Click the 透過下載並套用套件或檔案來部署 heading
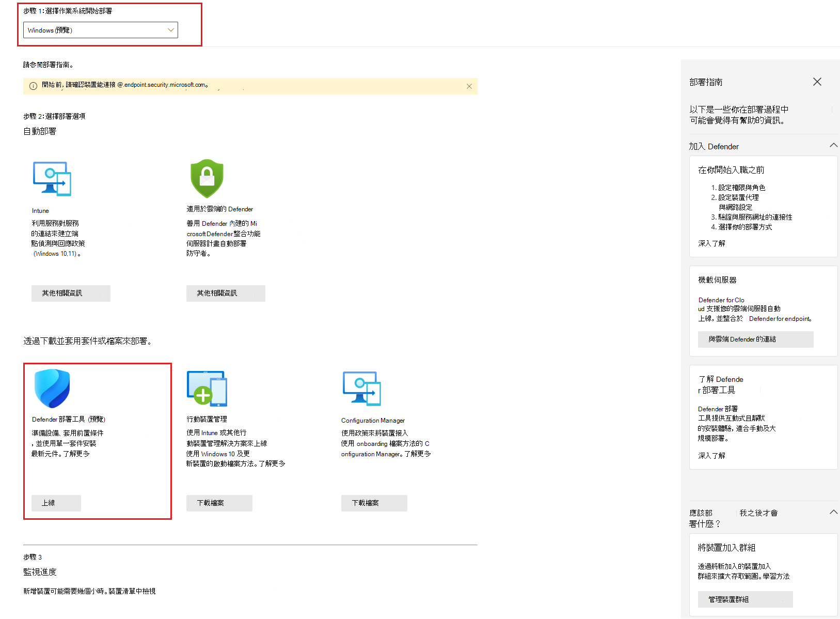This screenshot has height=619, width=840. (x=87, y=341)
